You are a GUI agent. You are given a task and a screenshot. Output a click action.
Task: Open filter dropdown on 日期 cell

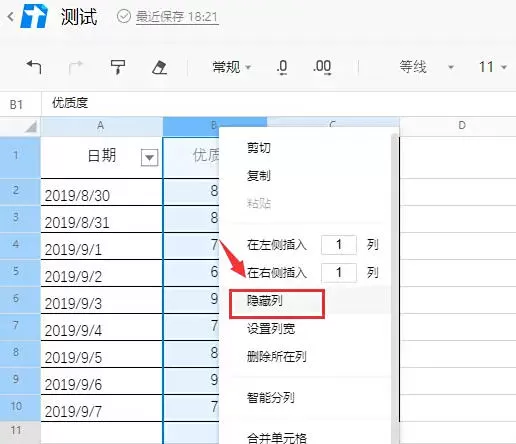149,157
